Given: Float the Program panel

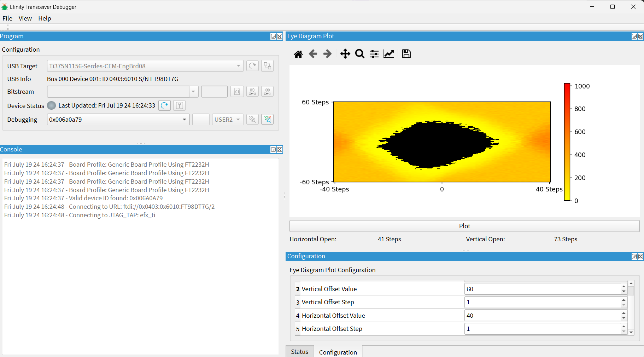Looking at the screenshot, I should coord(273,36).
